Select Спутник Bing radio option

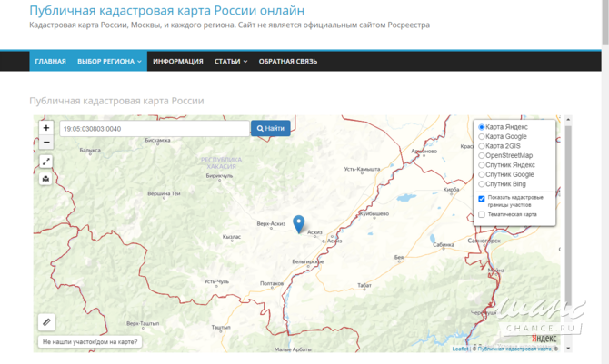pos(481,184)
